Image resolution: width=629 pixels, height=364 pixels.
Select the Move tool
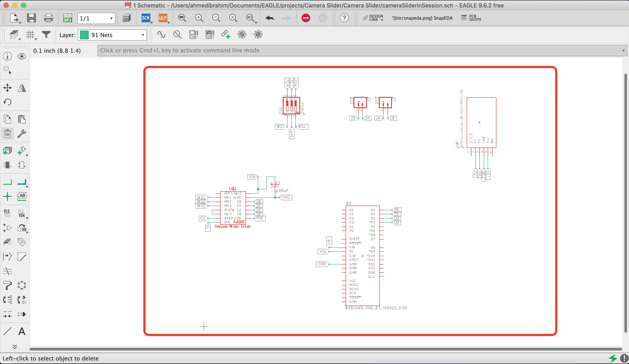point(7,88)
